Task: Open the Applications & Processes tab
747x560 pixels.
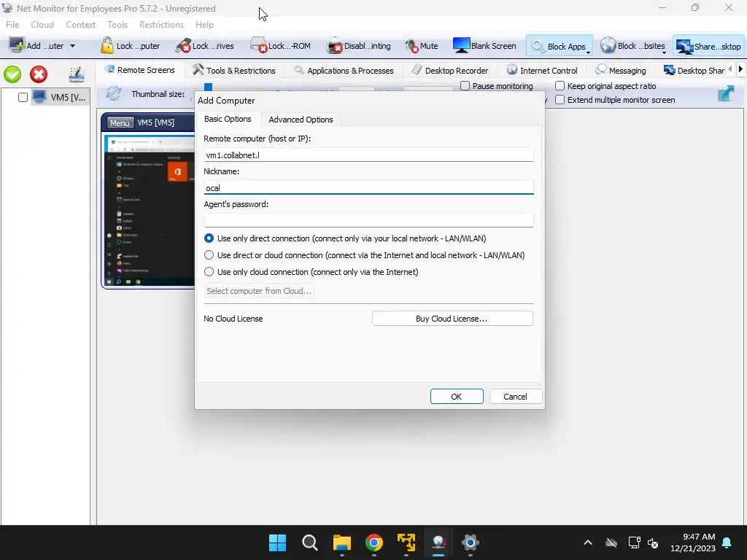Action: click(344, 71)
